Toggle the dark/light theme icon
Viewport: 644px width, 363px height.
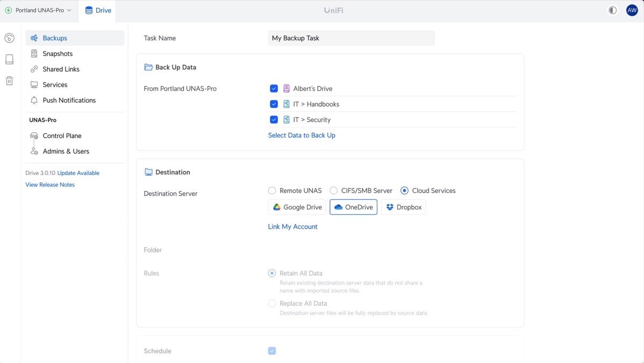(x=612, y=10)
